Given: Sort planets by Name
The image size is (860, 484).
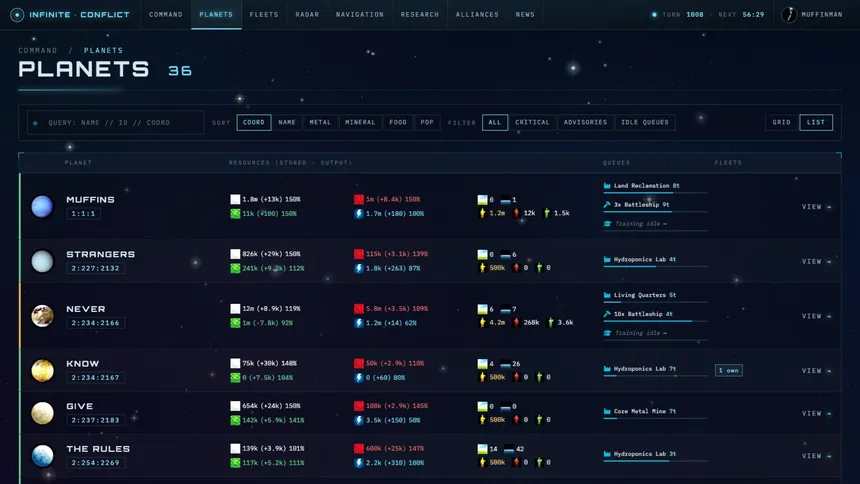Looking at the screenshot, I should [287, 122].
